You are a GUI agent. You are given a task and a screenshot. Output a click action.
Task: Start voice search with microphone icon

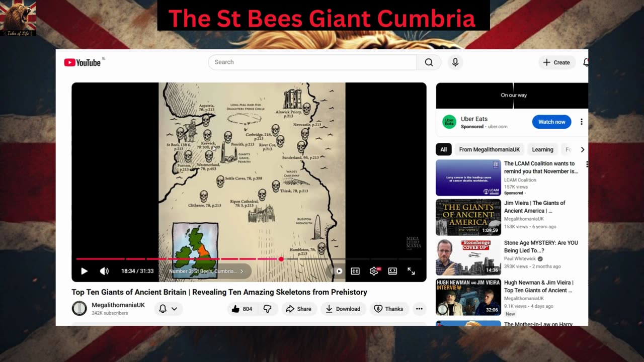click(455, 62)
